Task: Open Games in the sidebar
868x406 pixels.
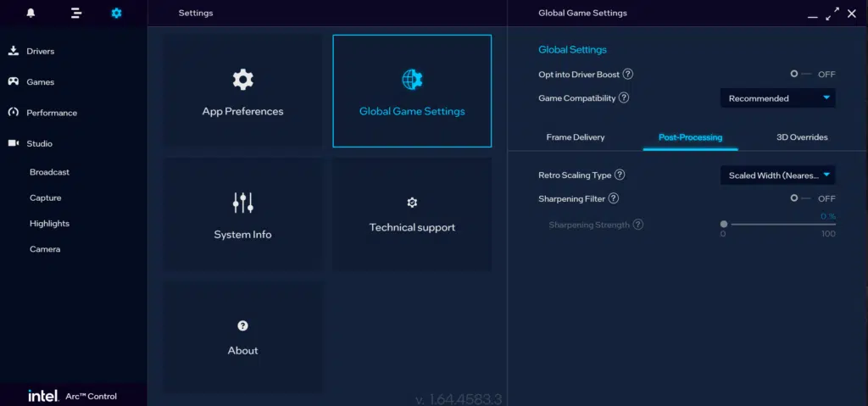Action: [x=41, y=82]
